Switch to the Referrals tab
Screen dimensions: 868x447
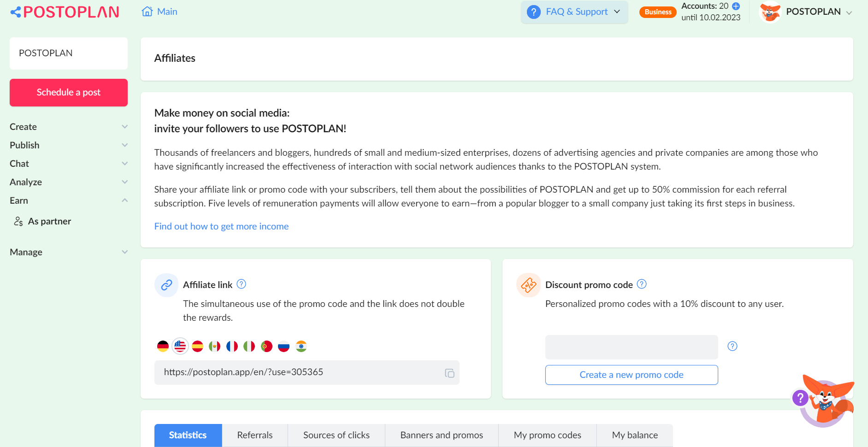tap(255, 435)
